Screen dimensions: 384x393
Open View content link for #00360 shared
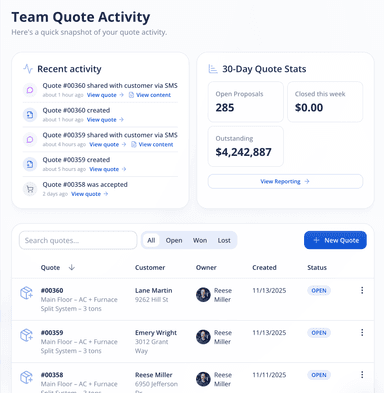tap(150, 95)
